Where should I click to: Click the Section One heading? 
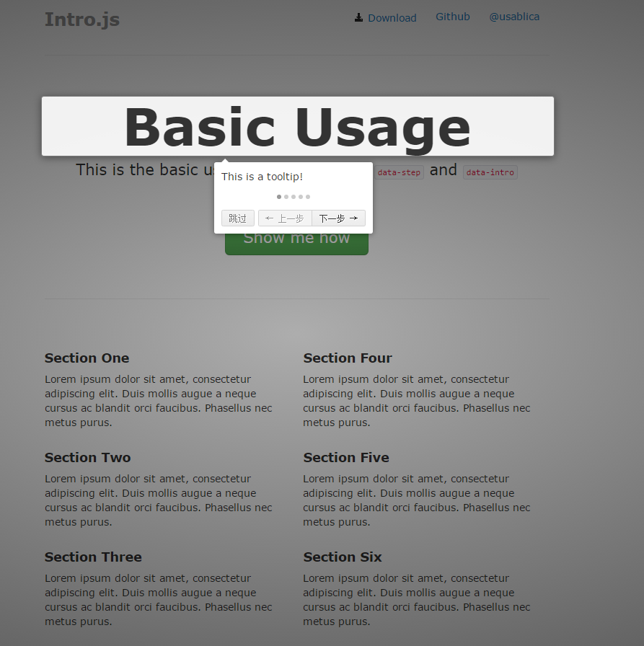(87, 358)
